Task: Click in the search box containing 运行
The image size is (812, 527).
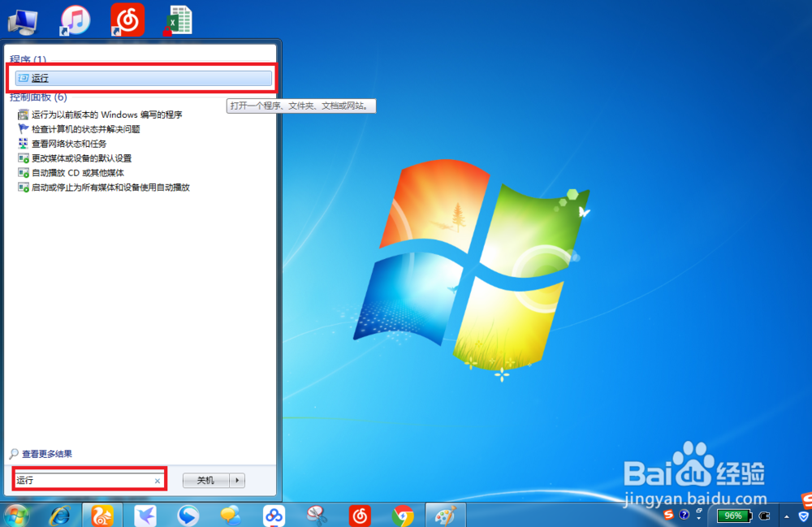Action: (89, 481)
